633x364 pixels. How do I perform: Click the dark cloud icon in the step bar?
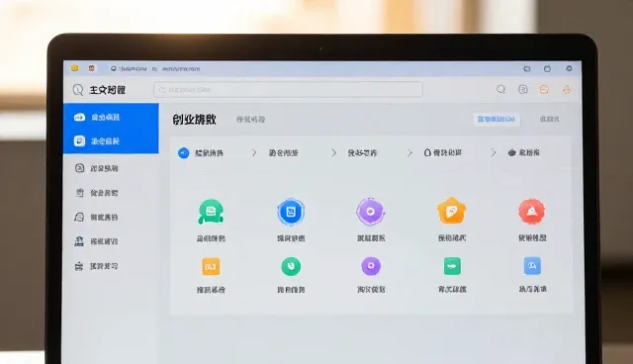512,152
